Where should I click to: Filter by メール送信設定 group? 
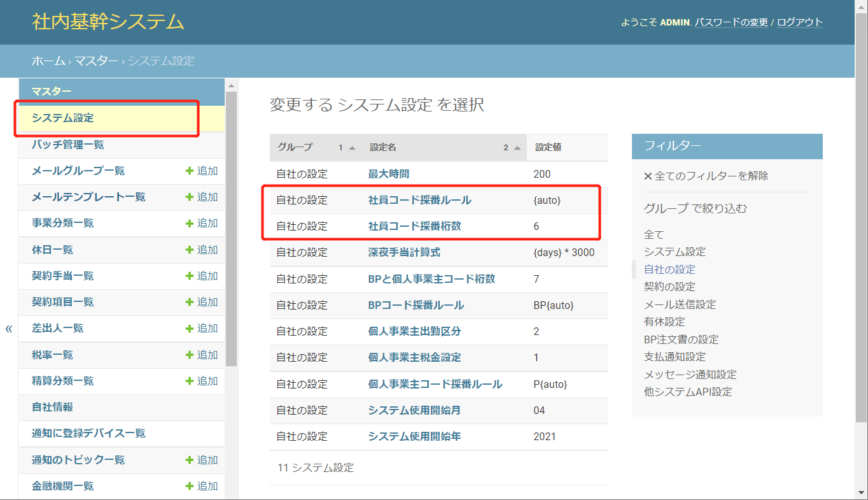680,304
